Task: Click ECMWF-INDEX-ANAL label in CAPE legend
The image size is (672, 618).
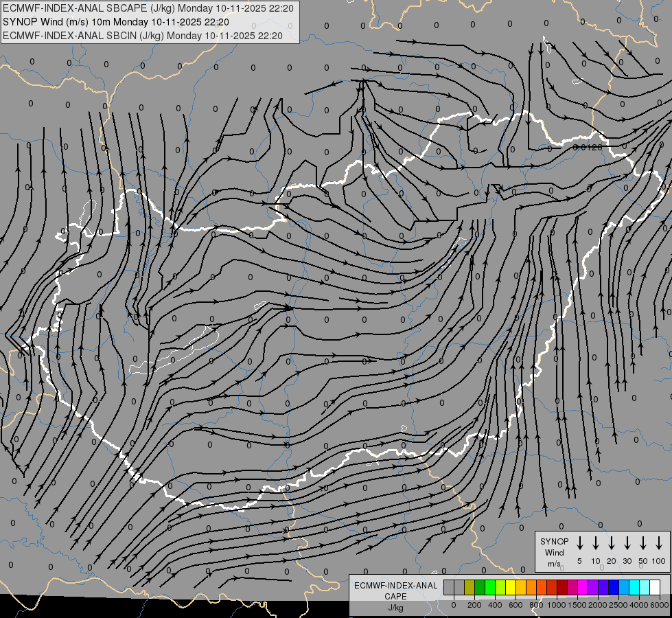Action: 395,586
